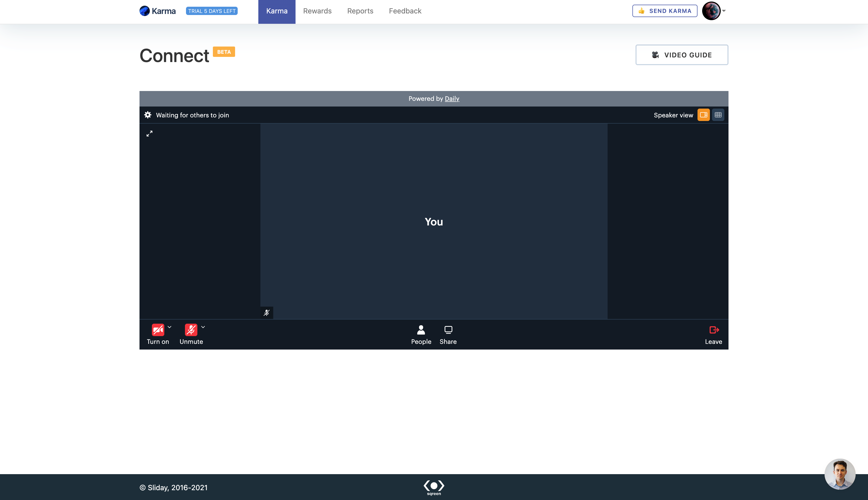Turn on the camera

point(158,330)
